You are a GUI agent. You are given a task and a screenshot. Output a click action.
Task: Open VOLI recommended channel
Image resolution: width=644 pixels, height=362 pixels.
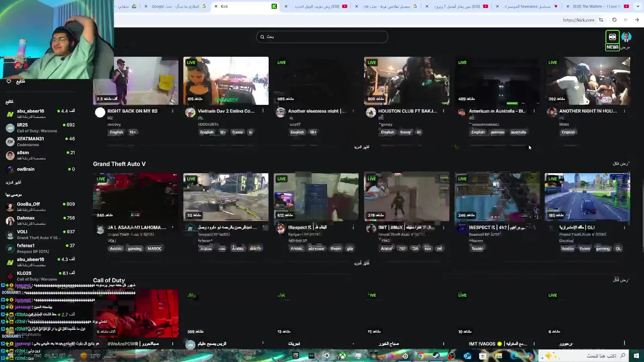click(x=40, y=234)
